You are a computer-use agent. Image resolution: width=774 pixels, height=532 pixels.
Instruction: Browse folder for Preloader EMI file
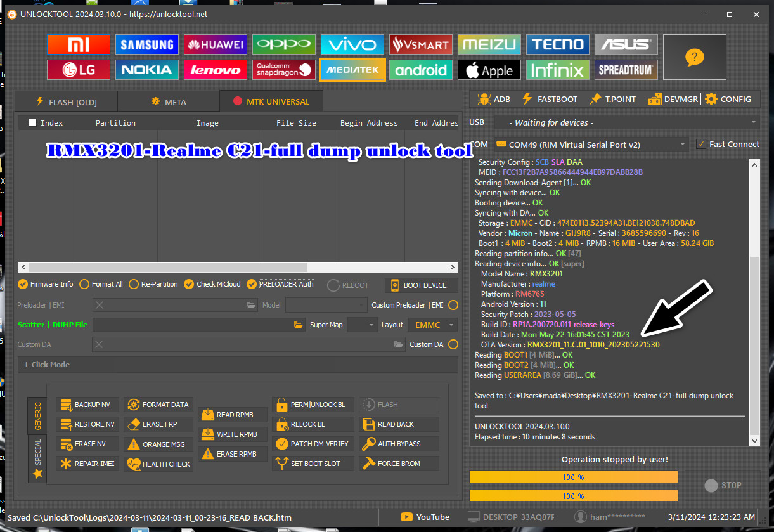252,305
